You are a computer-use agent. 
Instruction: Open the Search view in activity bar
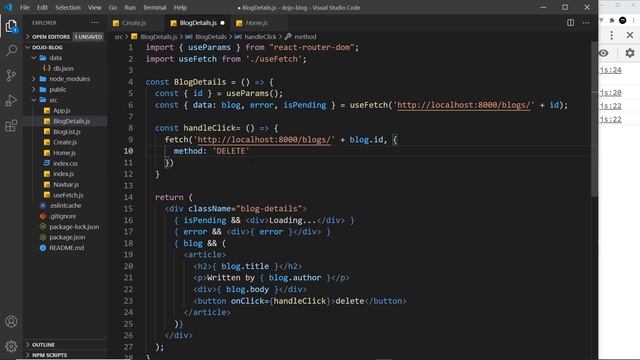click(11, 50)
